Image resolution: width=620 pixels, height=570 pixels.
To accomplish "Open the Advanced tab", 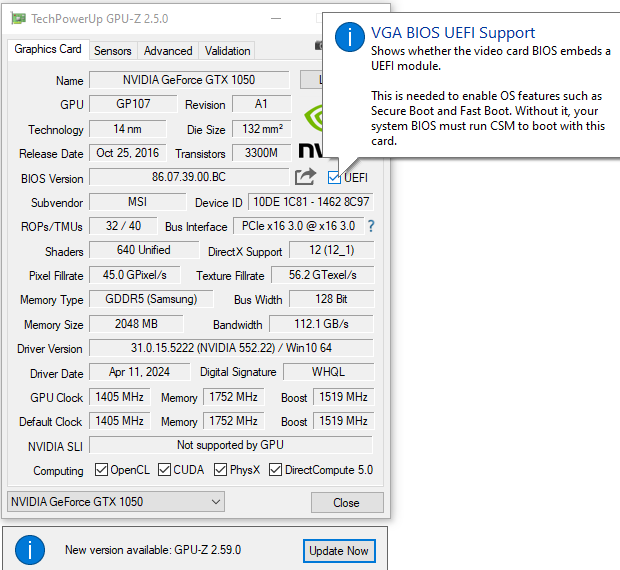I will (x=168, y=51).
